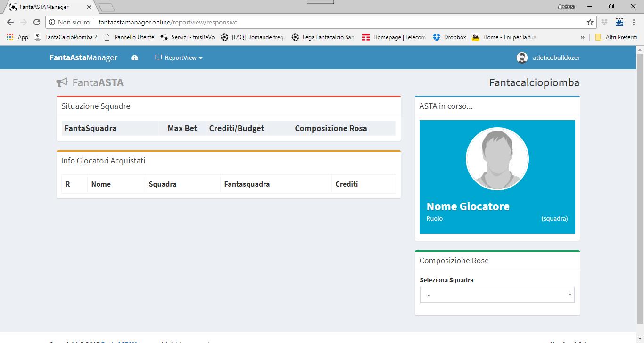Click the atleticobulldozer user avatar

coord(522,58)
